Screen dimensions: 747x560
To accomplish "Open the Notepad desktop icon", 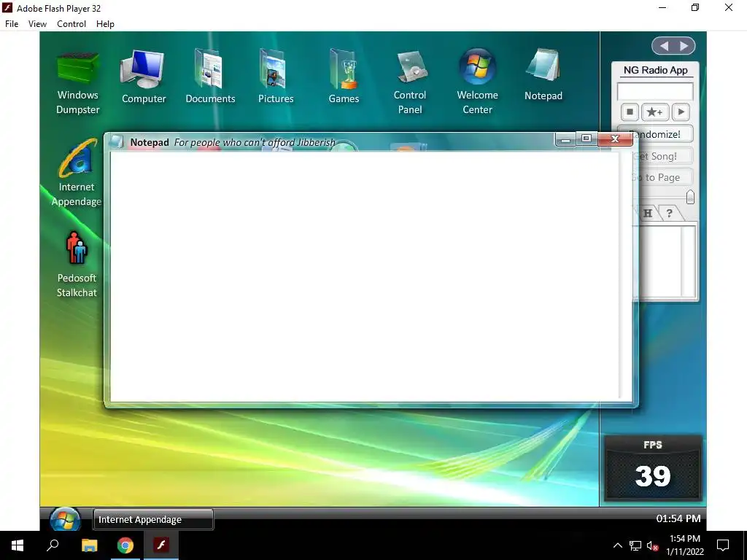I will [x=543, y=75].
